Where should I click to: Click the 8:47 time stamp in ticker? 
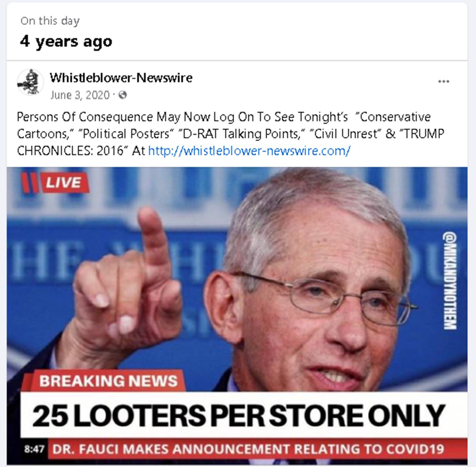coord(34,449)
